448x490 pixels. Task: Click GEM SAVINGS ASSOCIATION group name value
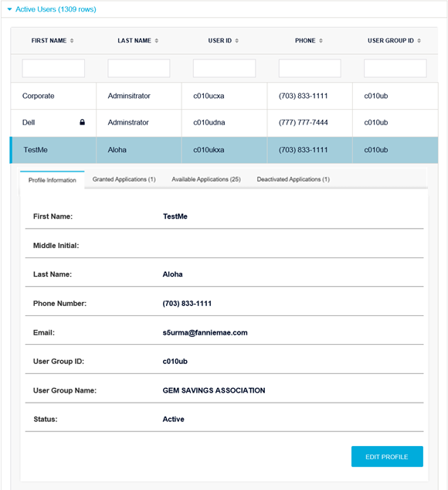point(214,390)
